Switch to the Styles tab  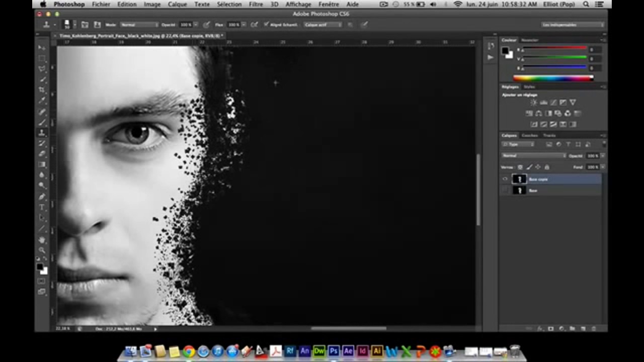529,87
